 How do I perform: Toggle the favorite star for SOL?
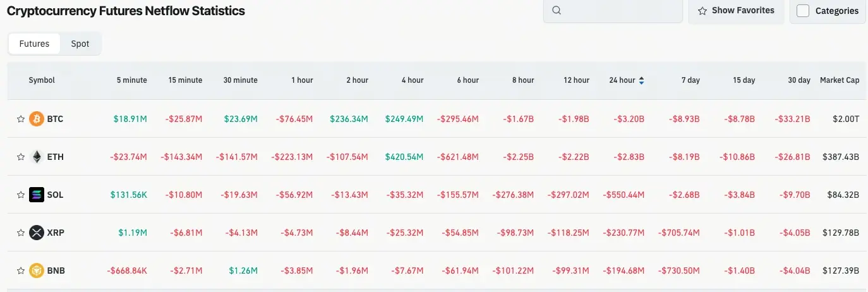[21, 195]
